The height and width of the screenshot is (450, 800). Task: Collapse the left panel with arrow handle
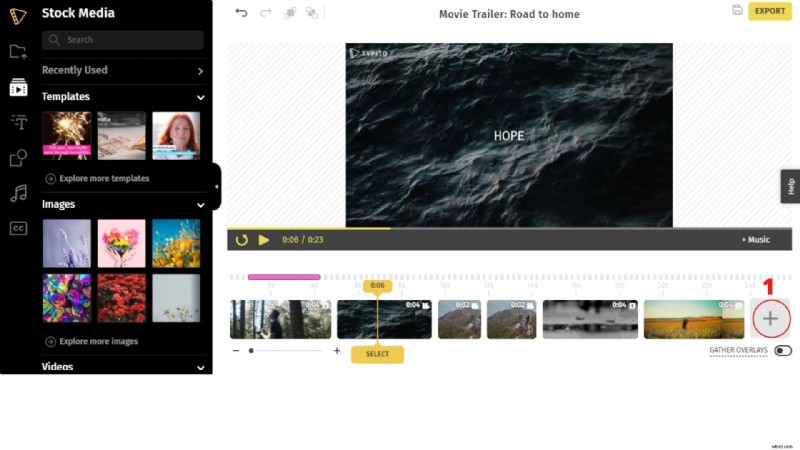click(217, 187)
